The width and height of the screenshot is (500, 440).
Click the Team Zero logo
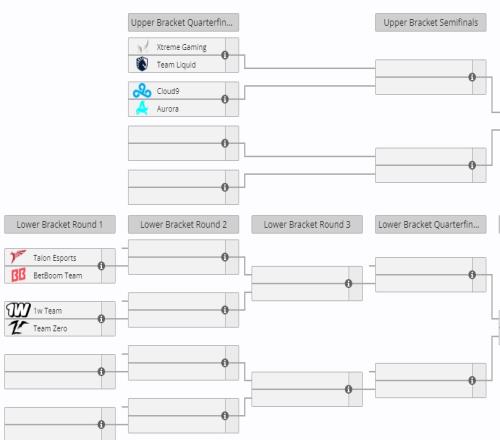pyautogui.click(x=17, y=328)
